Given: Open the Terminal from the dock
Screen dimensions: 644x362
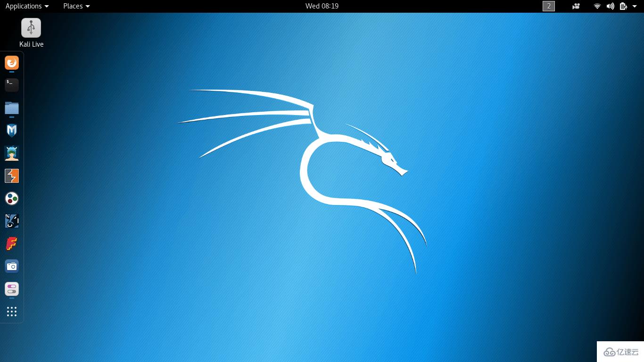Looking at the screenshot, I should (x=12, y=85).
